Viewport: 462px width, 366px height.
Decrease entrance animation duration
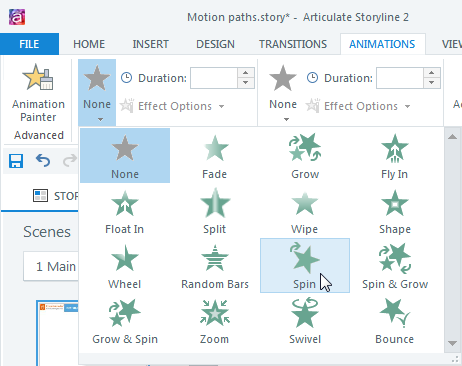pyautogui.click(x=246, y=83)
